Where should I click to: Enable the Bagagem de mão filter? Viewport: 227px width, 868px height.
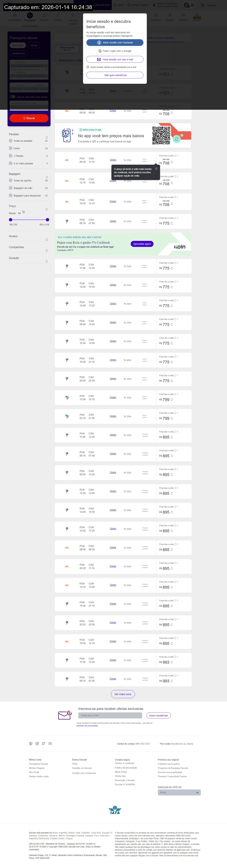[11, 188]
